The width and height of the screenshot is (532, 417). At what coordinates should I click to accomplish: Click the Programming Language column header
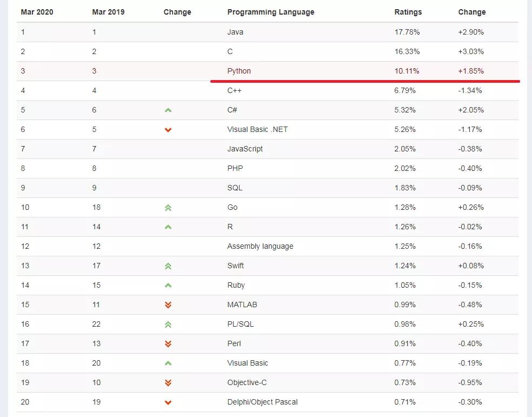270,12
